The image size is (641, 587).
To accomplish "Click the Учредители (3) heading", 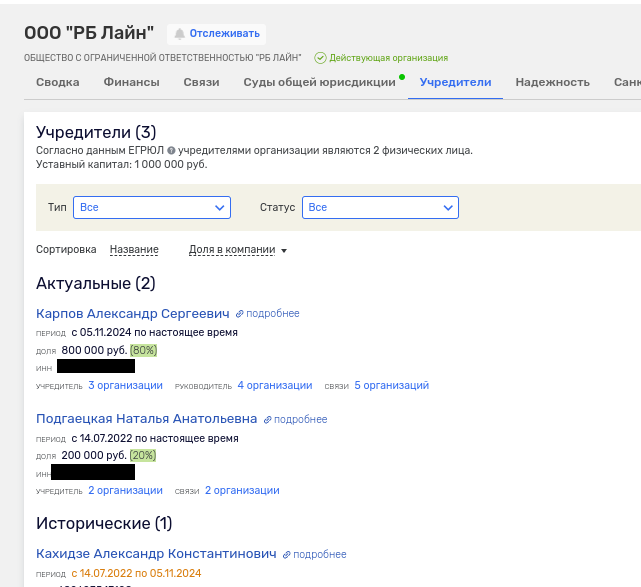I will point(96,132).
